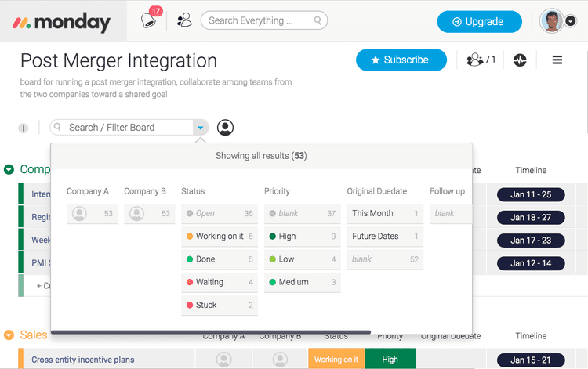This screenshot has height=369, width=588.
Task: Open Cross entity incentive plans item
Action: point(83,360)
